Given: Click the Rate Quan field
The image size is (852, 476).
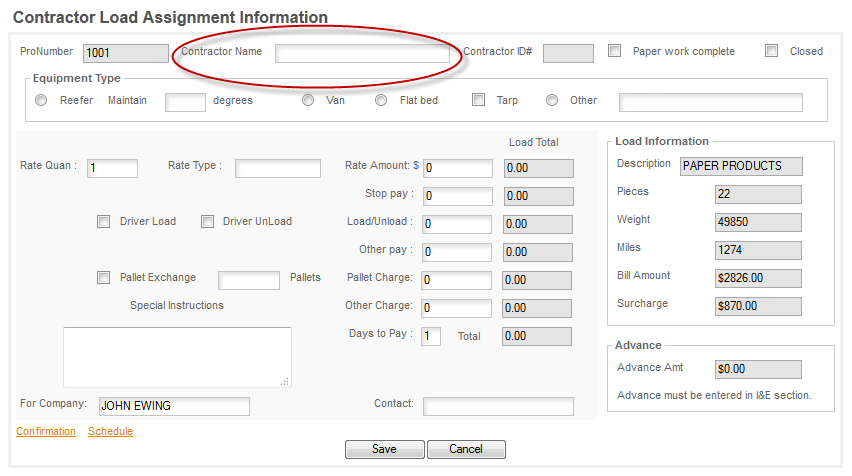Looking at the screenshot, I should 112,168.
